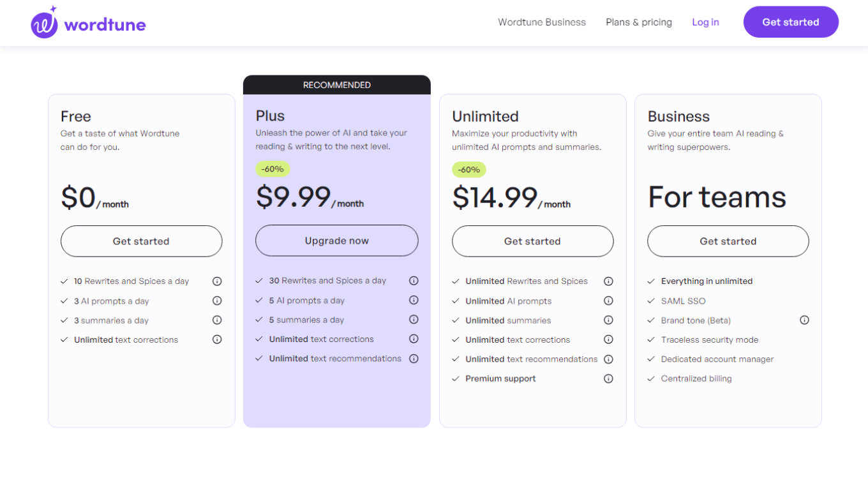Image resolution: width=868 pixels, height=485 pixels.
Task: Click the 'Unlimited' plan title
Action: click(485, 116)
